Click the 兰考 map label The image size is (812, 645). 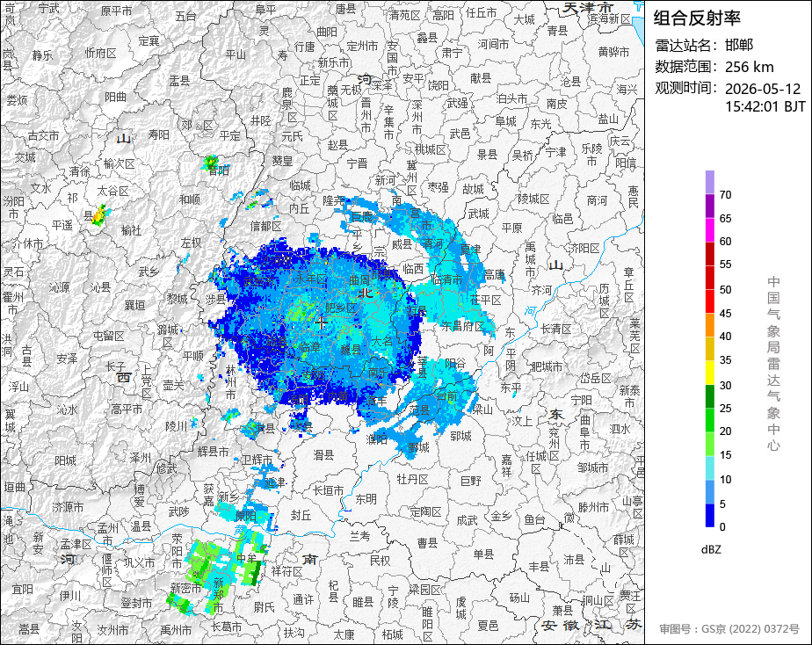[x=360, y=536]
